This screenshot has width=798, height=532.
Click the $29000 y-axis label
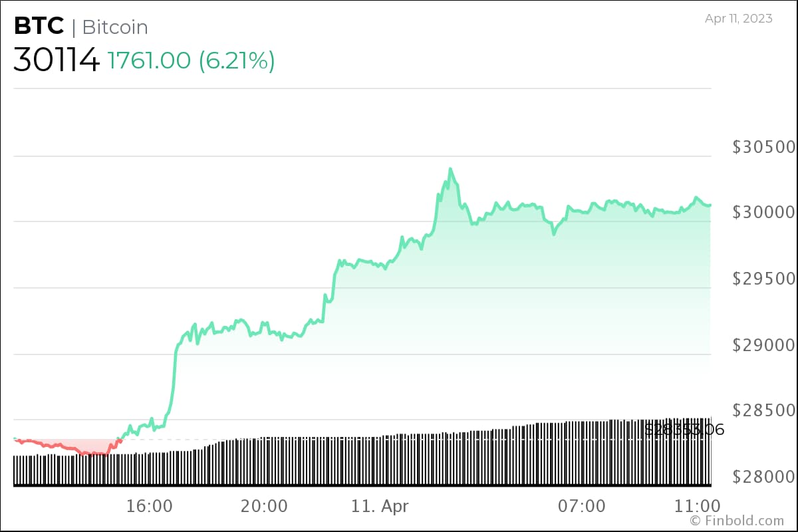763,344
